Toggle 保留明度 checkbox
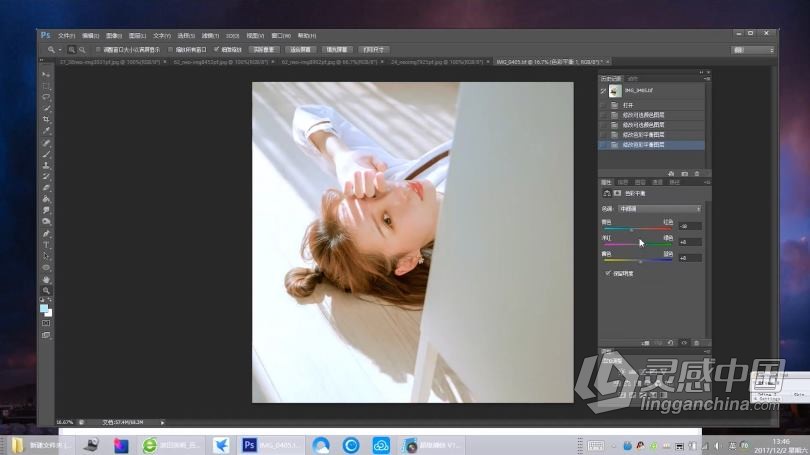 [x=608, y=273]
